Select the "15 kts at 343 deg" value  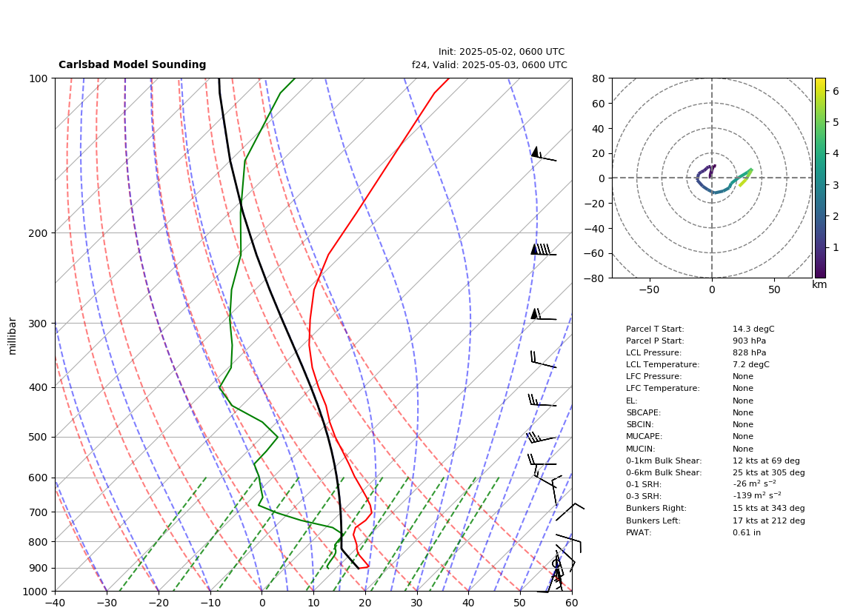coord(769,509)
